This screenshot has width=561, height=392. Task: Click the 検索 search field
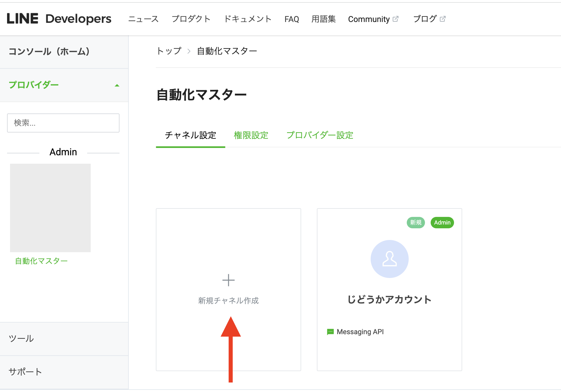click(63, 123)
